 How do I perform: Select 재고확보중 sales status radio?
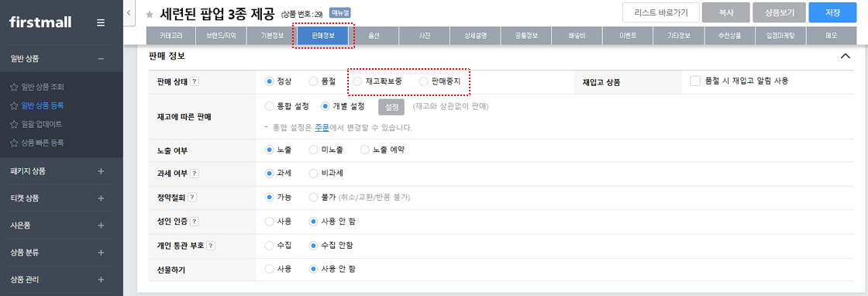click(357, 81)
